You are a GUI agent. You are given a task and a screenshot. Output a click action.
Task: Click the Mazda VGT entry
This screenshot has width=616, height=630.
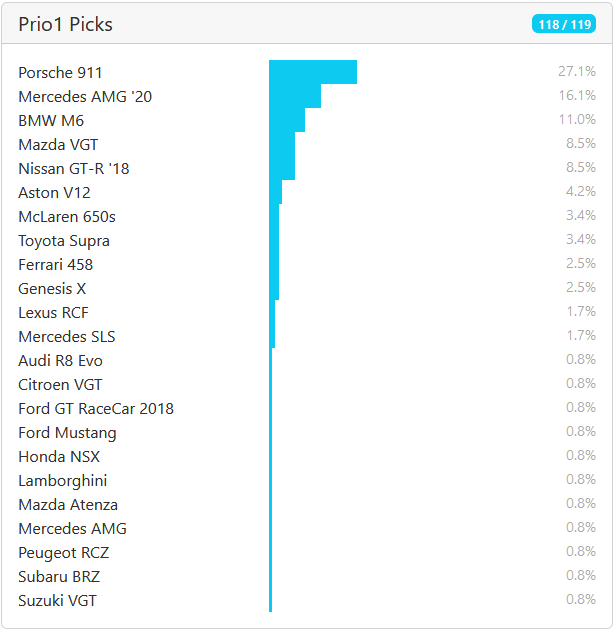58,145
